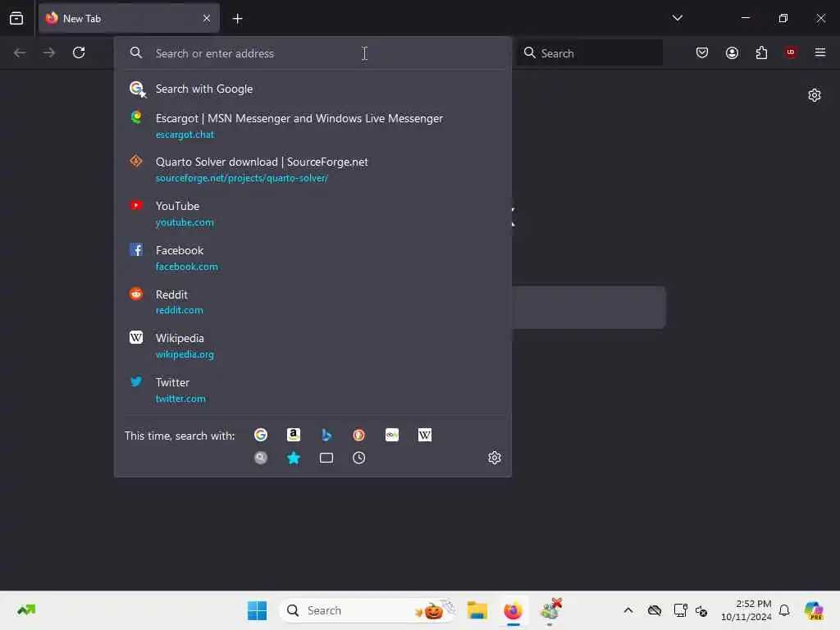Screen dimensions: 840x630
Task: Search this time with eBay icon
Action: [x=392, y=435]
